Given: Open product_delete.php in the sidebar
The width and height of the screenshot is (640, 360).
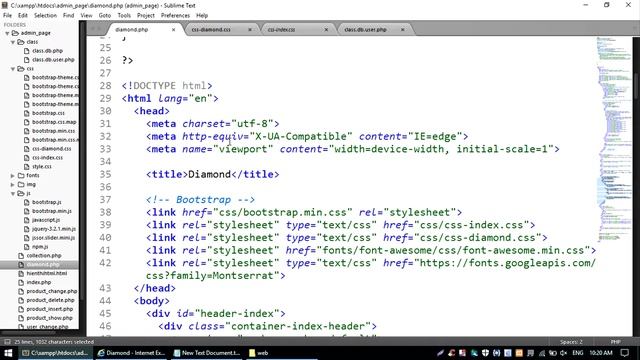Looking at the screenshot, I should (x=50, y=300).
